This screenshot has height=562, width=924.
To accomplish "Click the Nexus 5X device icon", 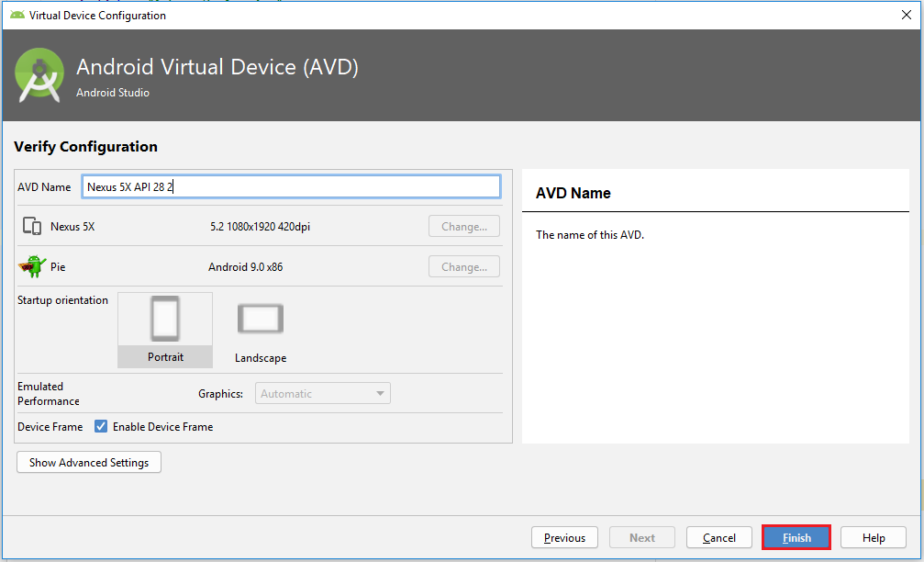I will pyautogui.click(x=32, y=227).
